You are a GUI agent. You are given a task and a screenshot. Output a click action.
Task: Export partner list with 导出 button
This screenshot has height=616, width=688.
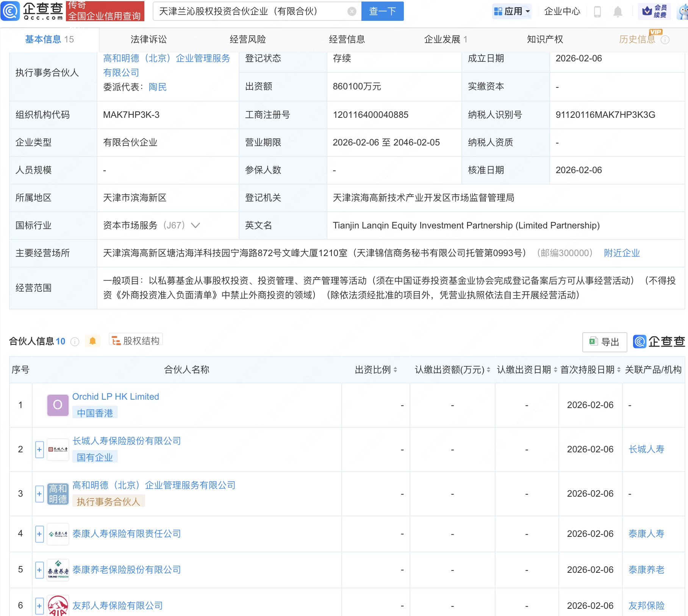click(604, 342)
